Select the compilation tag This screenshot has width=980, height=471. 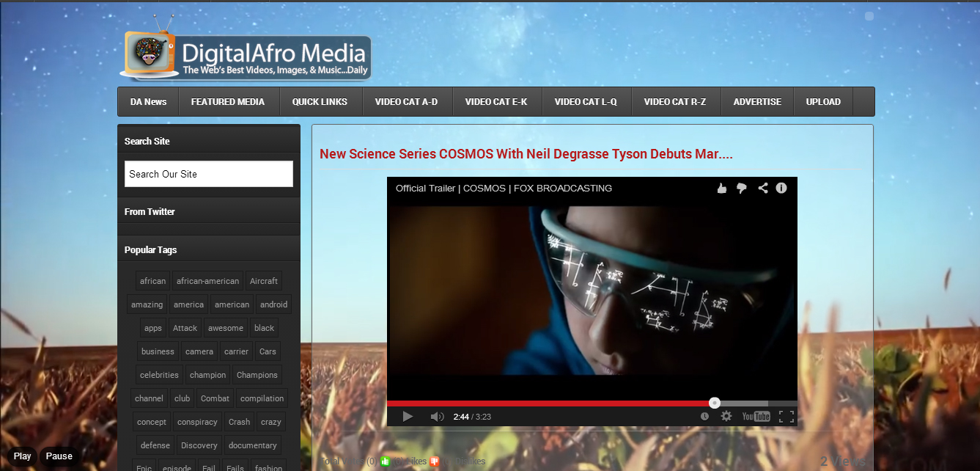(262, 398)
